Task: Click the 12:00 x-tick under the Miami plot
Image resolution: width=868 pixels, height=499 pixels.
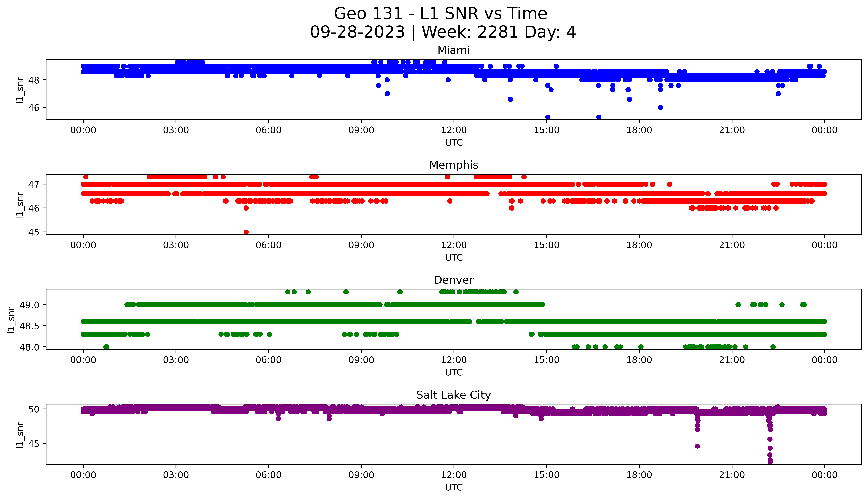Action: 454,130
